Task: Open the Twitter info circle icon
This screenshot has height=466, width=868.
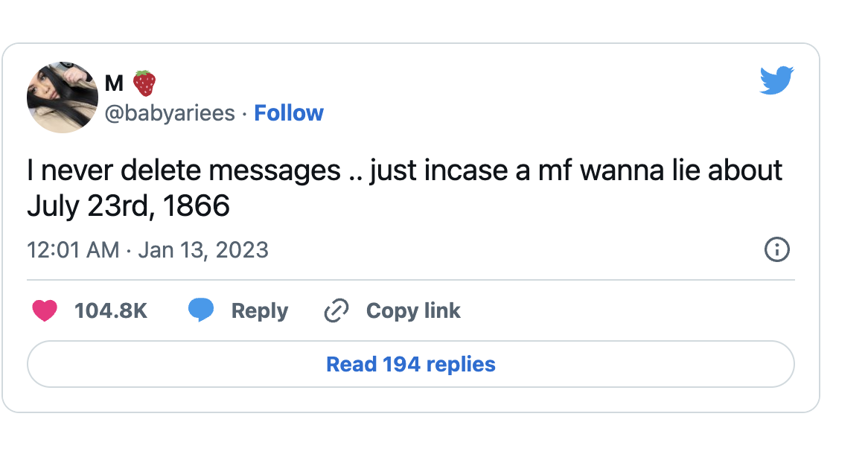Action: pyautogui.click(x=776, y=249)
